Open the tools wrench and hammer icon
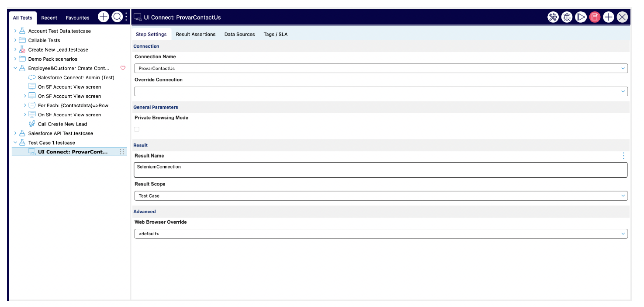This screenshot has height=307, width=644. pyautogui.click(x=553, y=17)
